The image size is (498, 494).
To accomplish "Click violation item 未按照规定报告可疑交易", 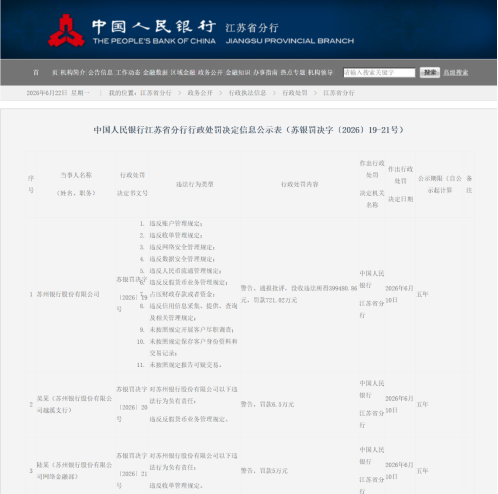I will tap(185, 365).
